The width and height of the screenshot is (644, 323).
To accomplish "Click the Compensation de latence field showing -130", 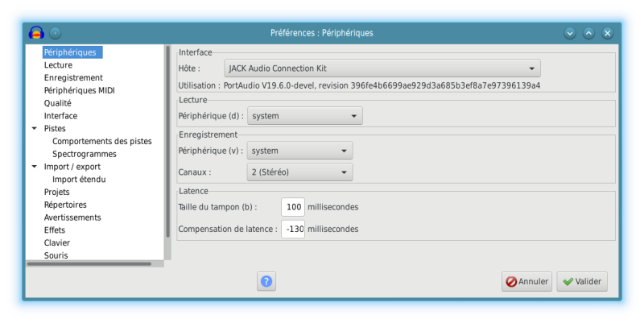I will click(x=293, y=229).
